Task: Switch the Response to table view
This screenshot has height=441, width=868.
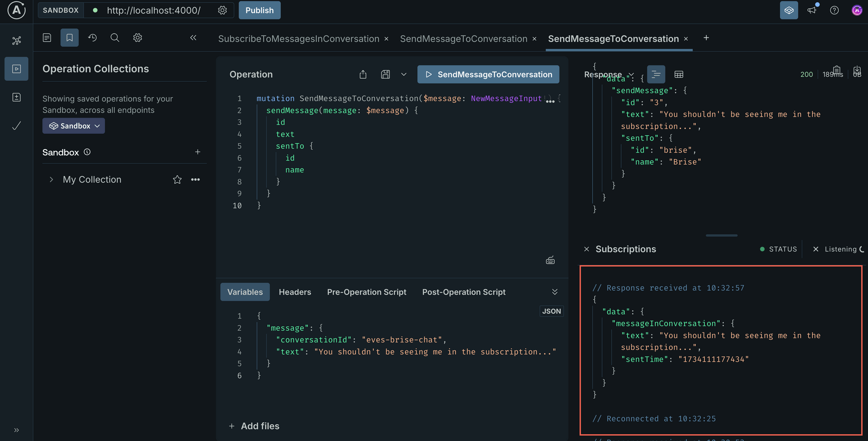Action: [x=679, y=74]
